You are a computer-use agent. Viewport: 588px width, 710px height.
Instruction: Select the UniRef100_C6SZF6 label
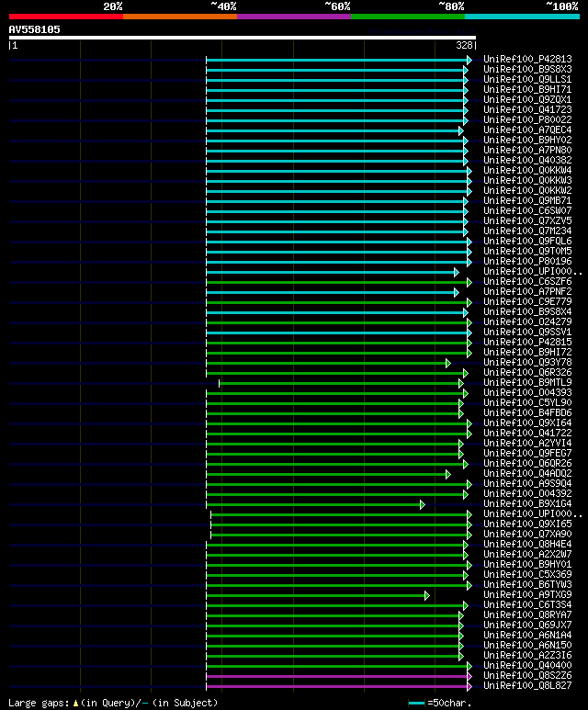527,282
